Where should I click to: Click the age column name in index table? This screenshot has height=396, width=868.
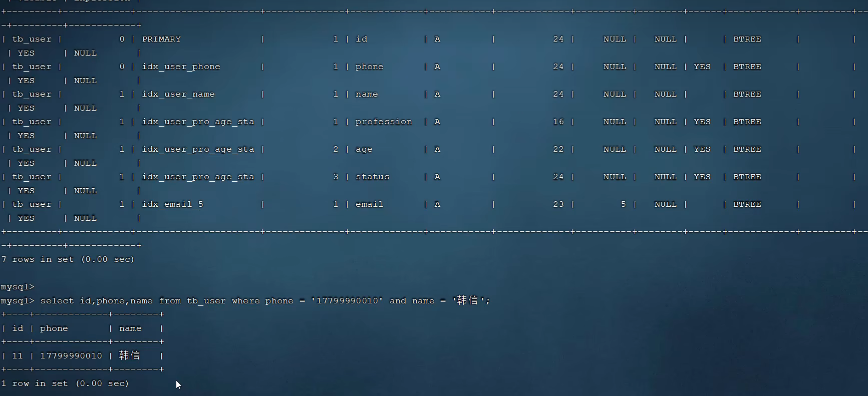pyautogui.click(x=364, y=149)
